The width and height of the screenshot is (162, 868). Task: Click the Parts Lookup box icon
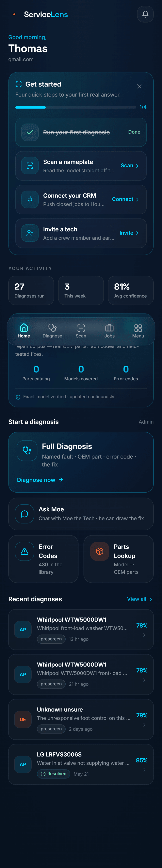[x=100, y=551]
